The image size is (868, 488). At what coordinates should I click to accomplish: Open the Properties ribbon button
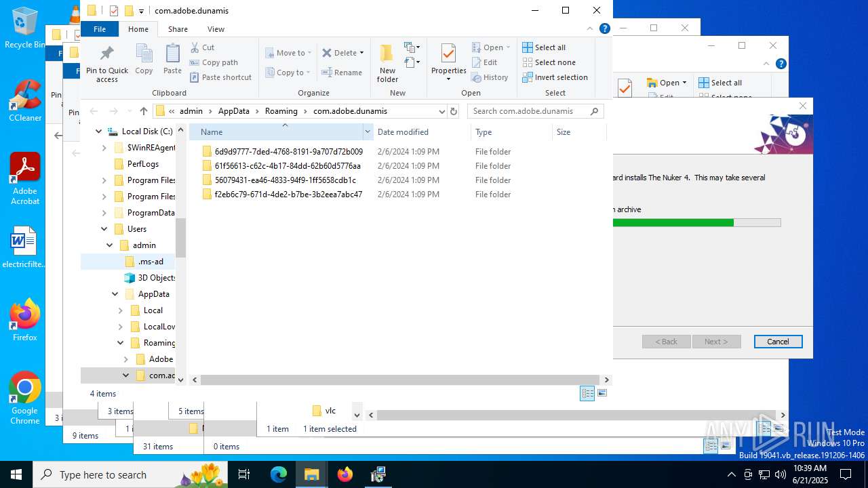pyautogui.click(x=448, y=63)
